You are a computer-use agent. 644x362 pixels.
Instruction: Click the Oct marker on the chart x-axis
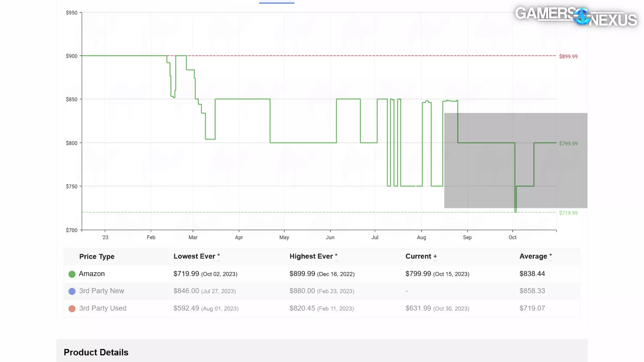pos(512,237)
